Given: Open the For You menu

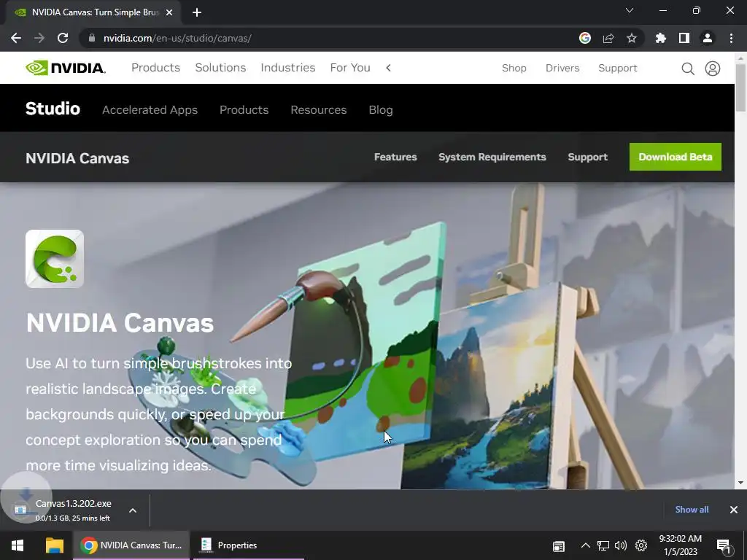Looking at the screenshot, I should (350, 68).
